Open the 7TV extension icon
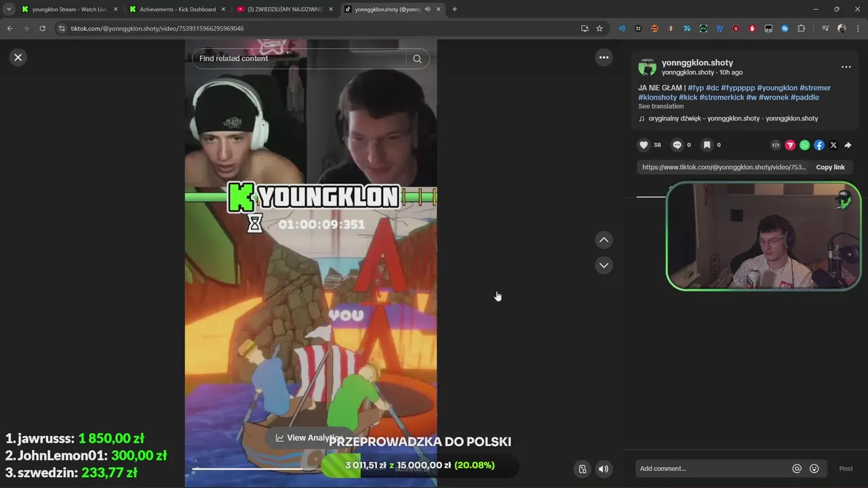Screen dimensions: 868x488 click(687, 28)
